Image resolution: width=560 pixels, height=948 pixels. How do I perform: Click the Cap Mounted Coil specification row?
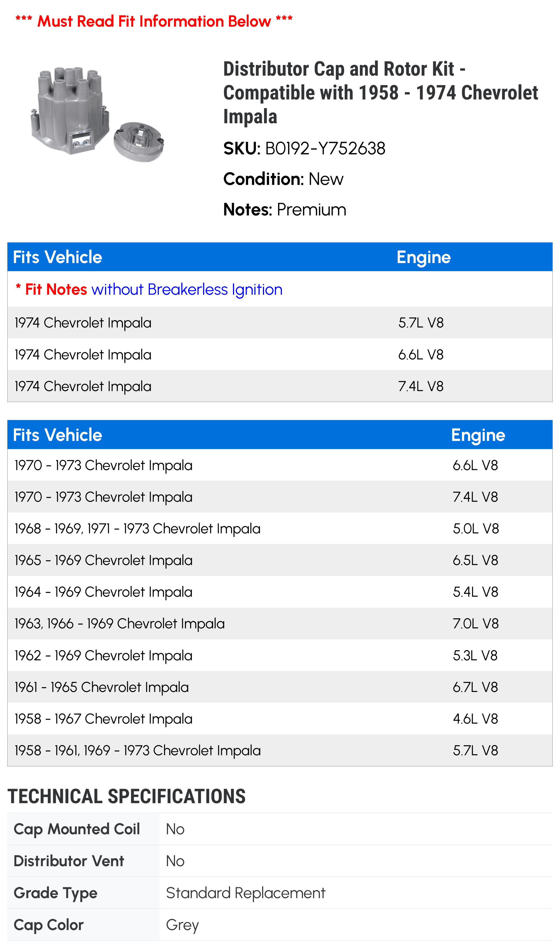pyautogui.click(x=280, y=829)
